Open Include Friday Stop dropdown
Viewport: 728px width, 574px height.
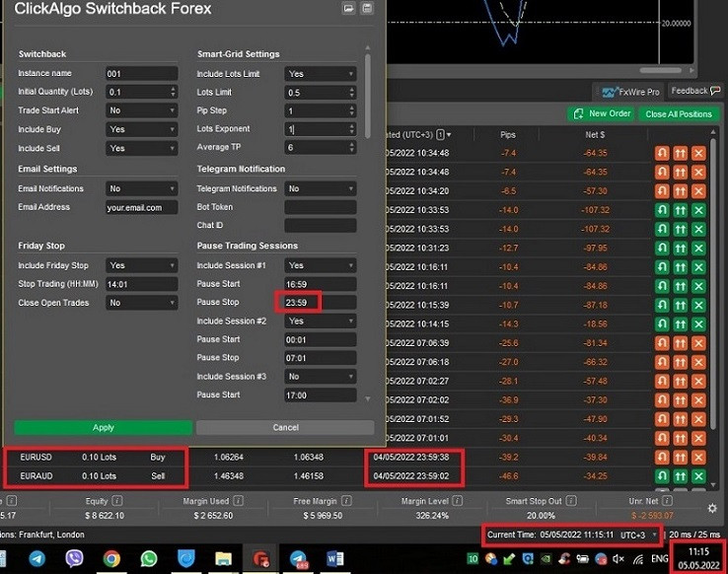pos(142,265)
